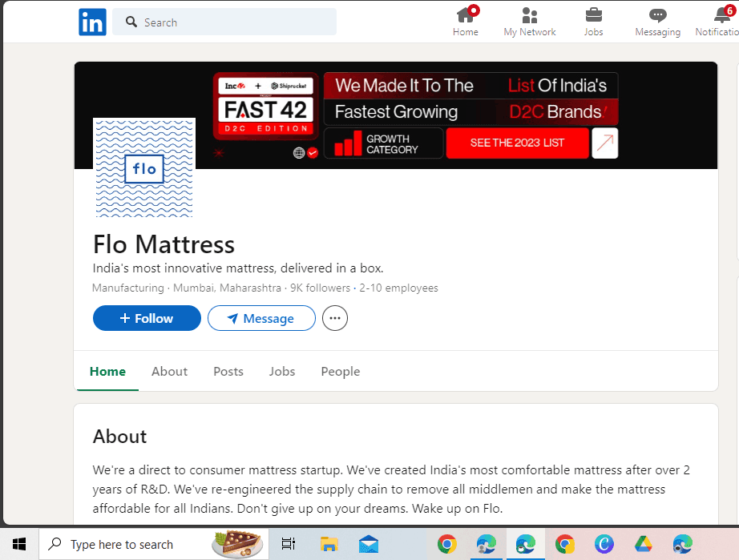This screenshot has width=739, height=560.
Task: Open the My Network icon
Action: [529, 16]
